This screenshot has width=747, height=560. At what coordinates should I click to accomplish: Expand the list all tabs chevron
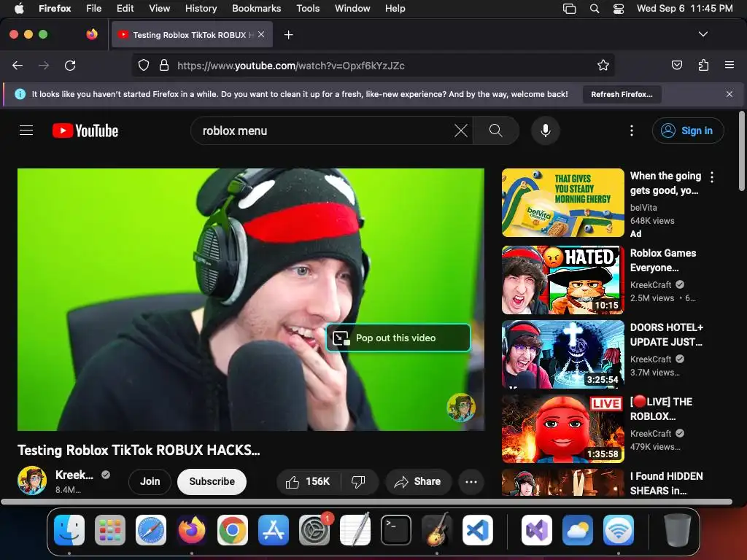click(x=703, y=34)
